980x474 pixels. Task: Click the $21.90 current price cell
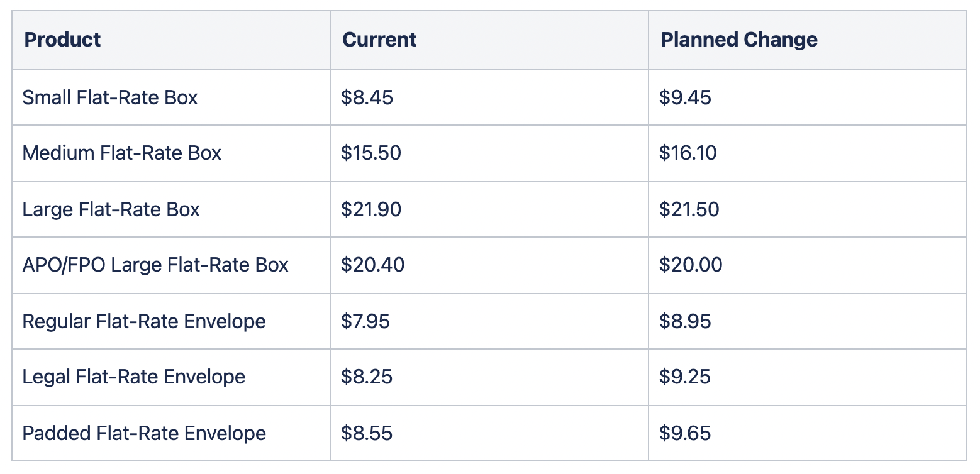489,209
